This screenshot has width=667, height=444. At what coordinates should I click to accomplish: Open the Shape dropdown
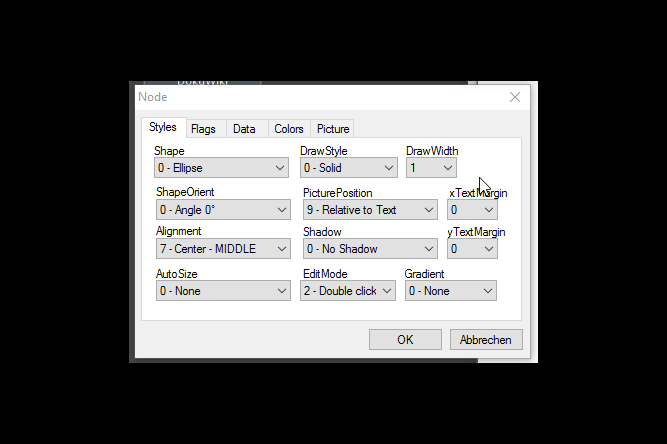[221, 169]
